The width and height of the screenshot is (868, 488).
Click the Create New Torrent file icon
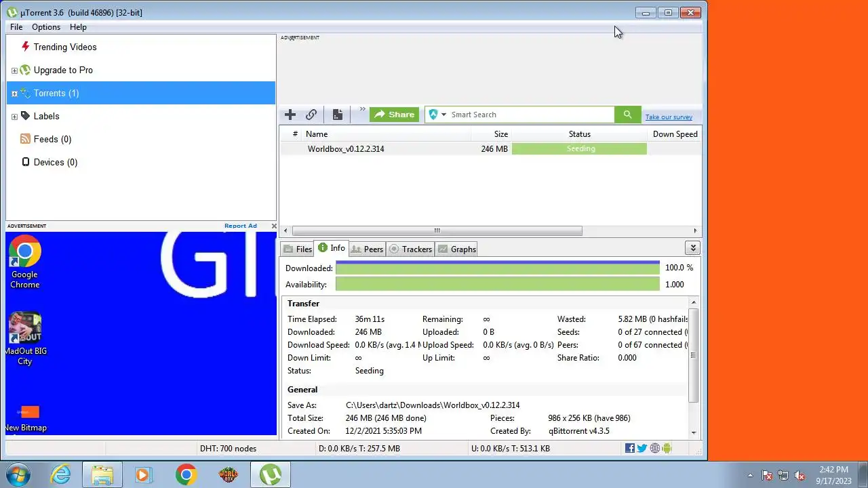pyautogui.click(x=337, y=115)
